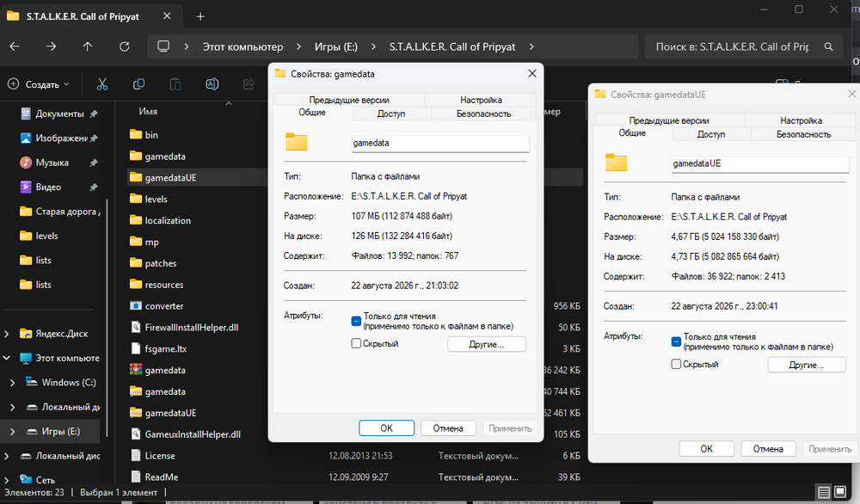This screenshot has height=504, width=860.
Task: Toggle read-only checkbox in gamedata properties
Action: 356,321
